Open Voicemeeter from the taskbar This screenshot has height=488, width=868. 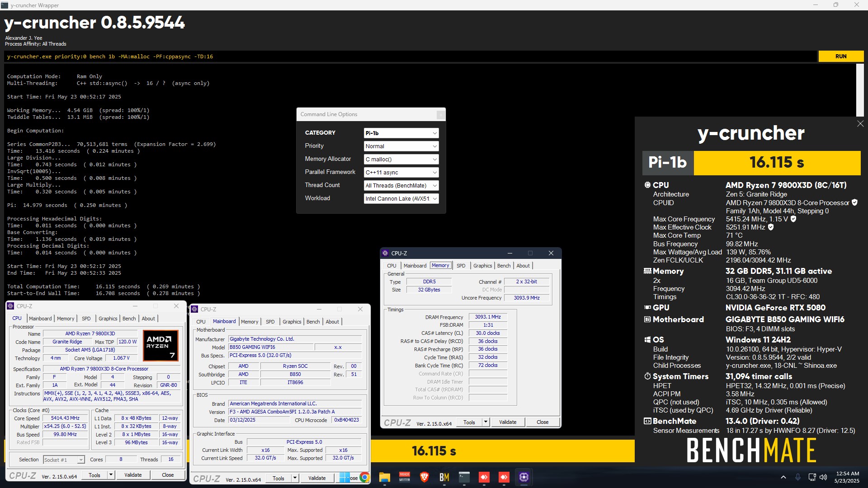[x=405, y=477]
